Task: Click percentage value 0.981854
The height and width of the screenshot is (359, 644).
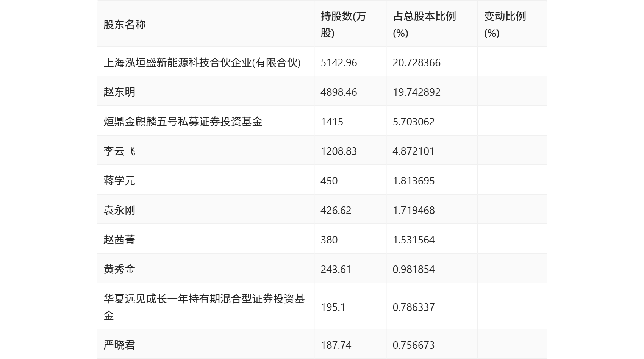Action: pyautogui.click(x=414, y=269)
